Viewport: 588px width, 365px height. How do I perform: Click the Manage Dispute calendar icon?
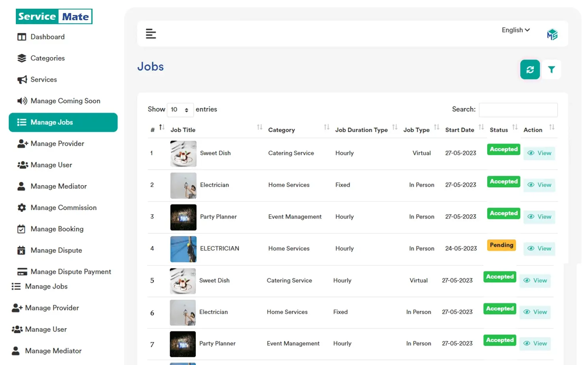pyautogui.click(x=22, y=250)
